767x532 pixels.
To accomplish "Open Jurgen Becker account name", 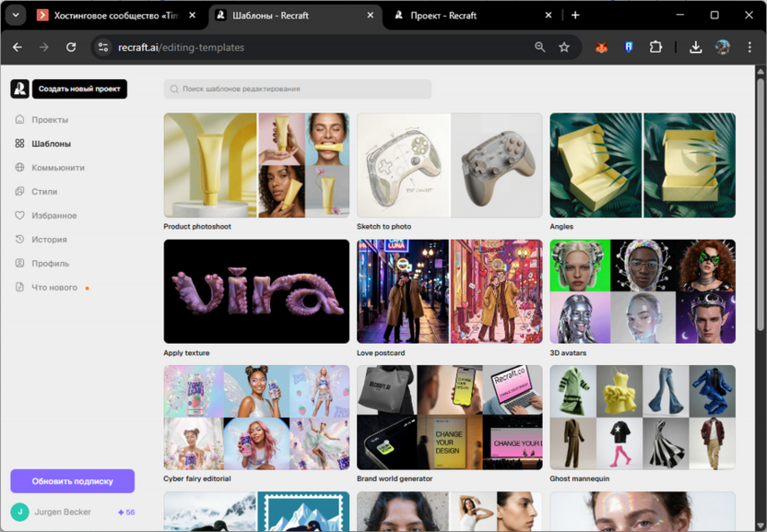I will 63,512.
